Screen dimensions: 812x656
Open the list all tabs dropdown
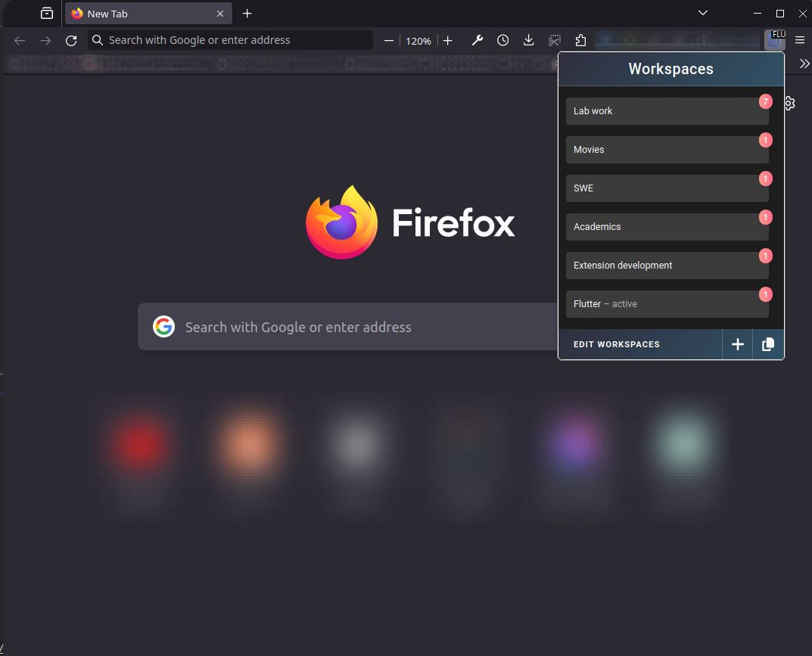coord(703,13)
